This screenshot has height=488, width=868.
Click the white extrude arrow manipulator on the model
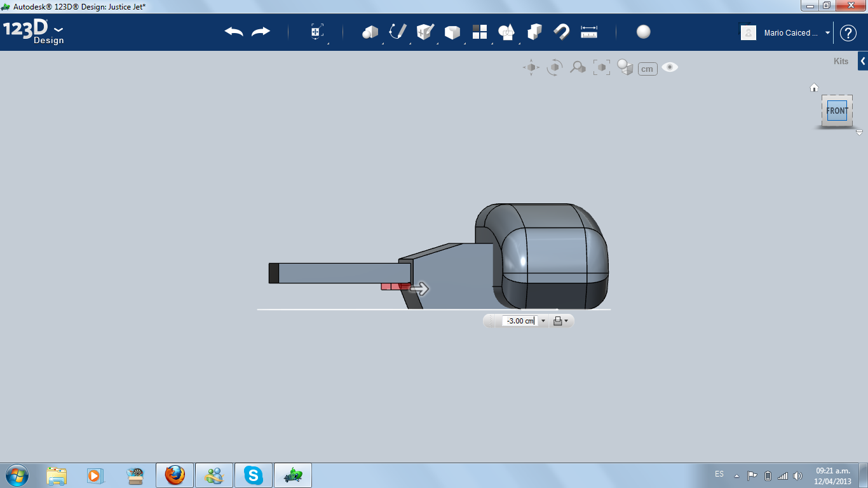pyautogui.click(x=419, y=289)
